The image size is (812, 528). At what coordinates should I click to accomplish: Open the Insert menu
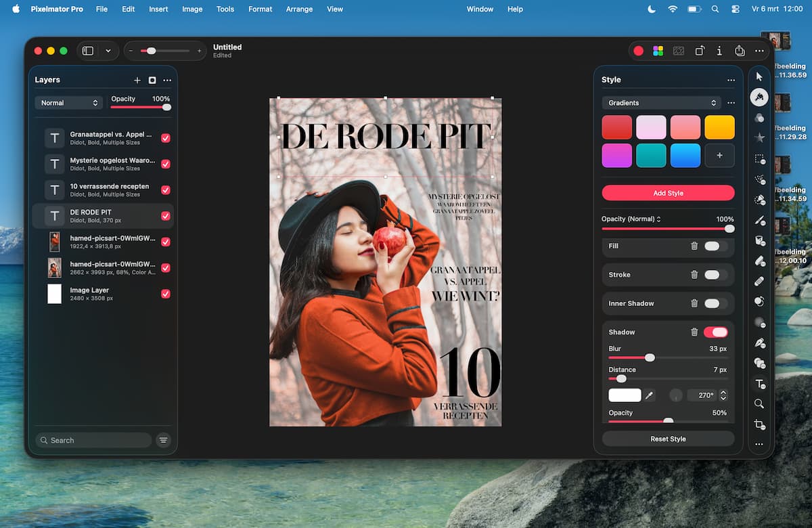158,9
